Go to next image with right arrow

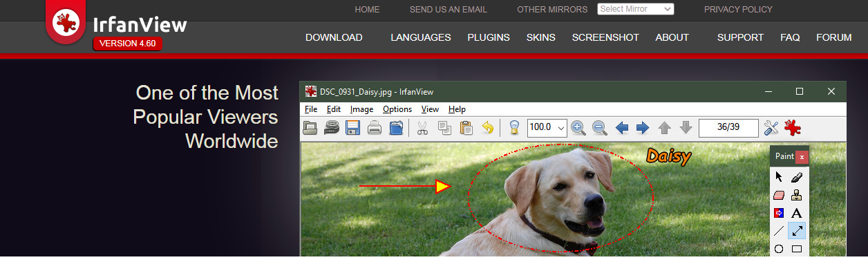click(643, 127)
